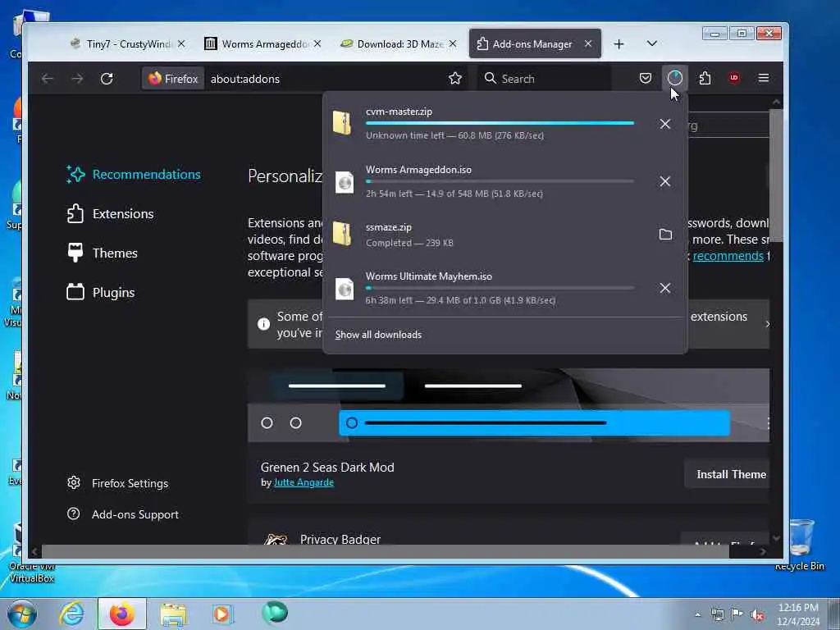Viewport: 840px width, 630px height.
Task: Click the forward navigation arrow
Action: pyautogui.click(x=78, y=79)
